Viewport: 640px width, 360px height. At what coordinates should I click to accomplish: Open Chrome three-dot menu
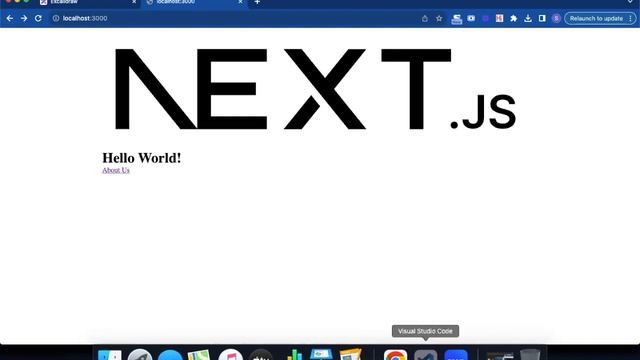631,18
